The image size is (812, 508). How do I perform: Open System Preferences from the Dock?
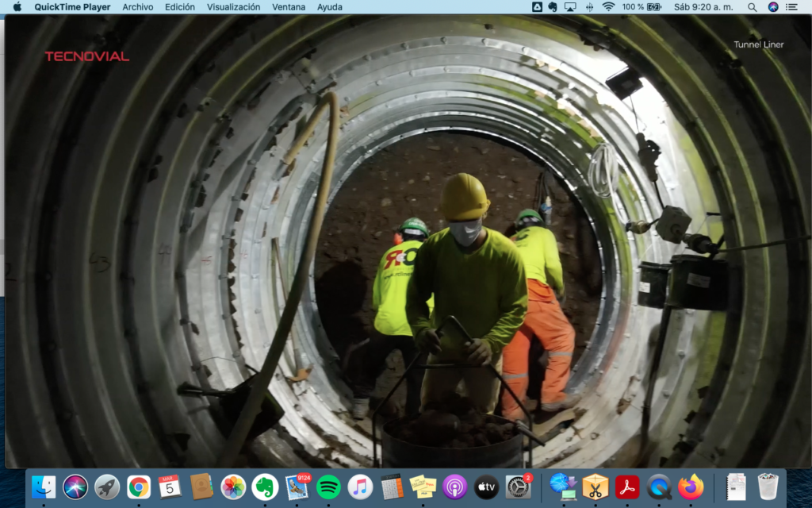(519, 487)
